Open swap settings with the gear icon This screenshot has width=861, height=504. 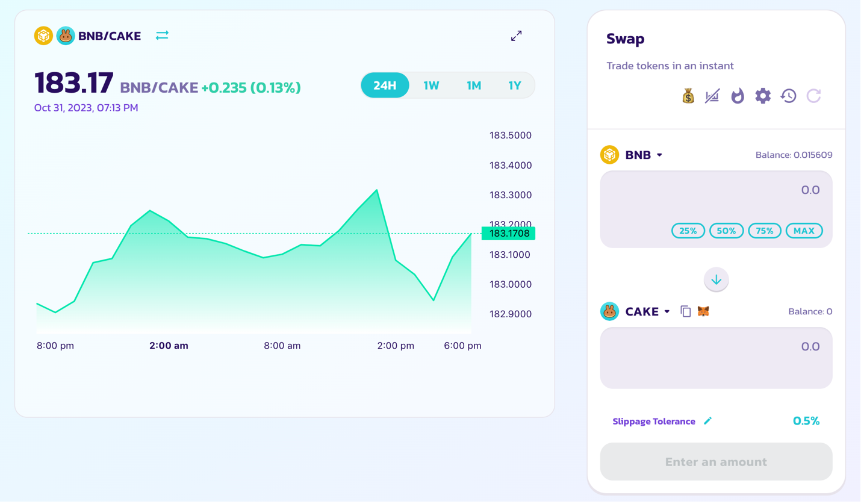(x=763, y=96)
